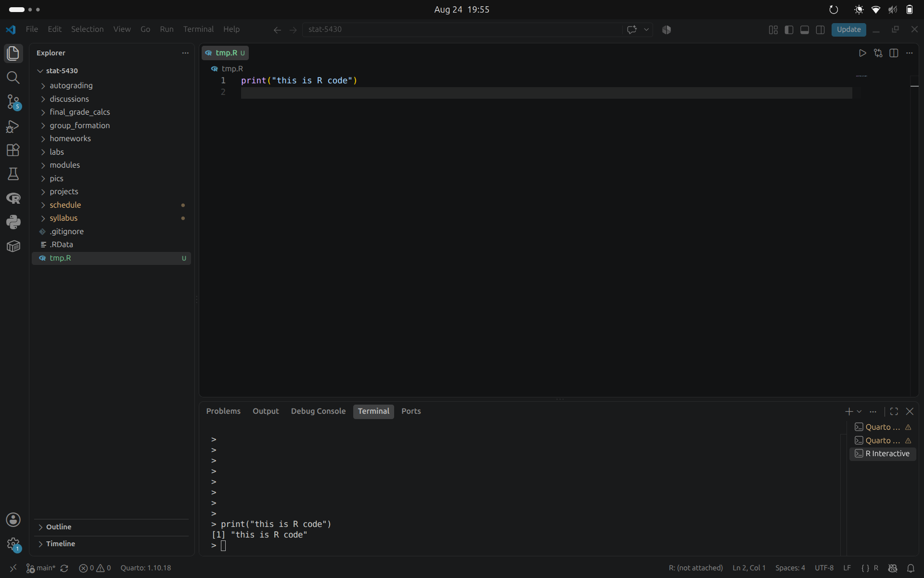Open Explorer views and more actions

tap(185, 53)
